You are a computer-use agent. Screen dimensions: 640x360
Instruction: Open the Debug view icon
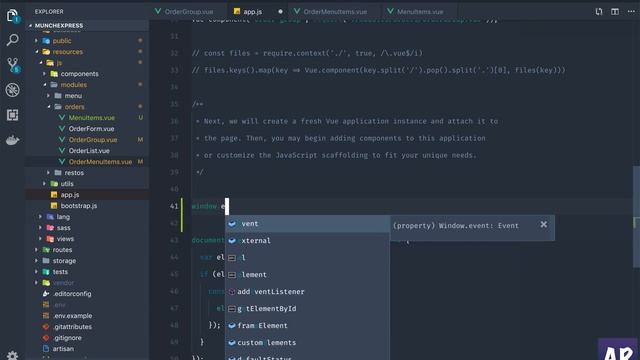[x=13, y=90]
